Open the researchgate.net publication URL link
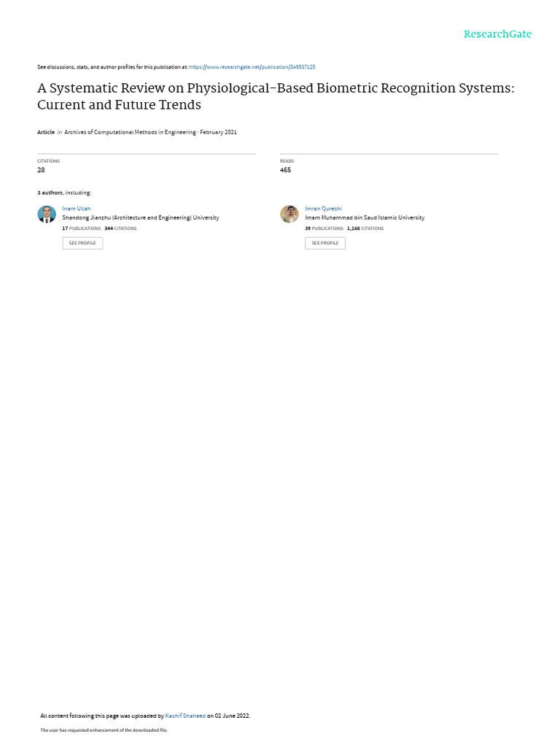 252,67
